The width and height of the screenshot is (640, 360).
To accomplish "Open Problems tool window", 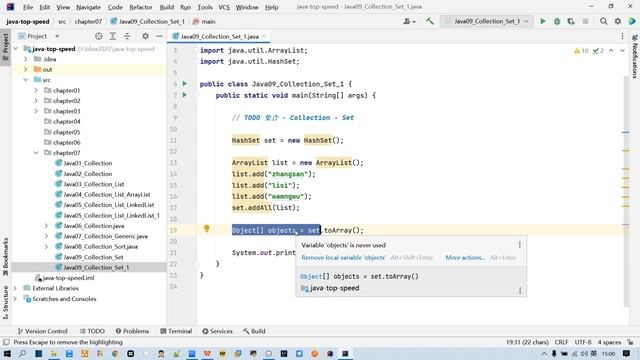I will (x=132, y=331).
